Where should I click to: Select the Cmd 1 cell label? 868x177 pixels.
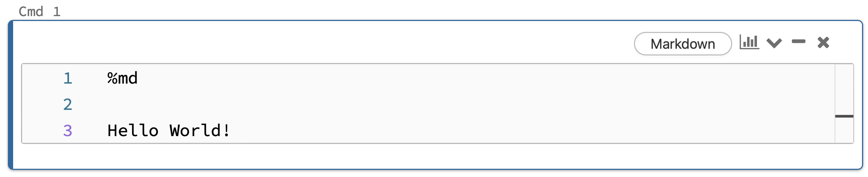[39, 12]
